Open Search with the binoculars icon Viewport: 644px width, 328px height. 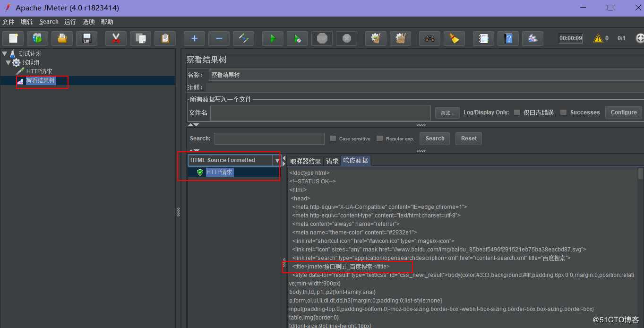[x=429, y=38]
